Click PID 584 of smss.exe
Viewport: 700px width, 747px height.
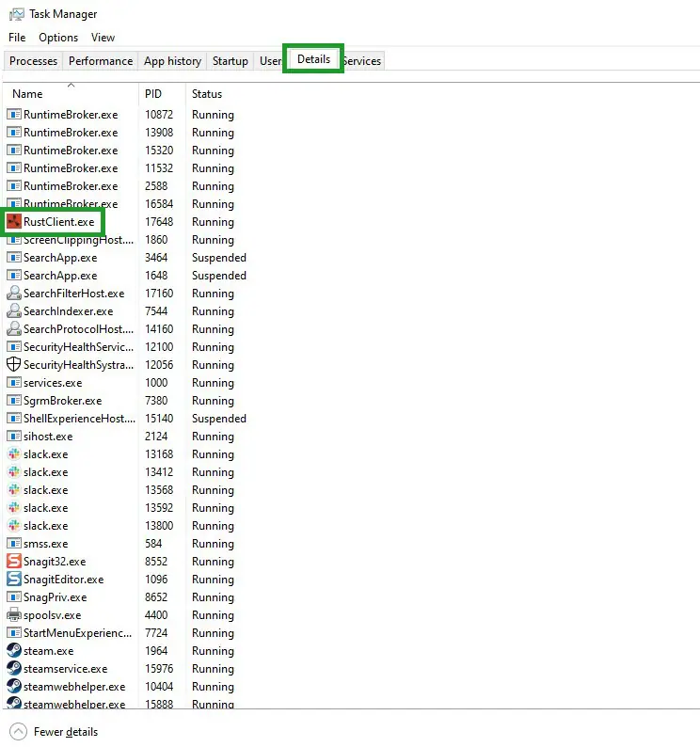tap(153, 544)
